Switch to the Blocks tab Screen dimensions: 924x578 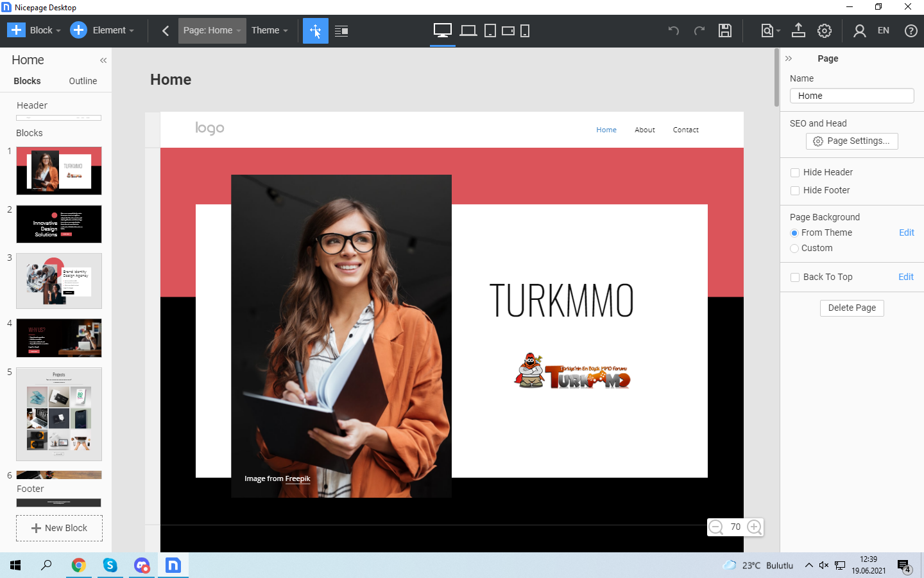(x=27, y=81)
